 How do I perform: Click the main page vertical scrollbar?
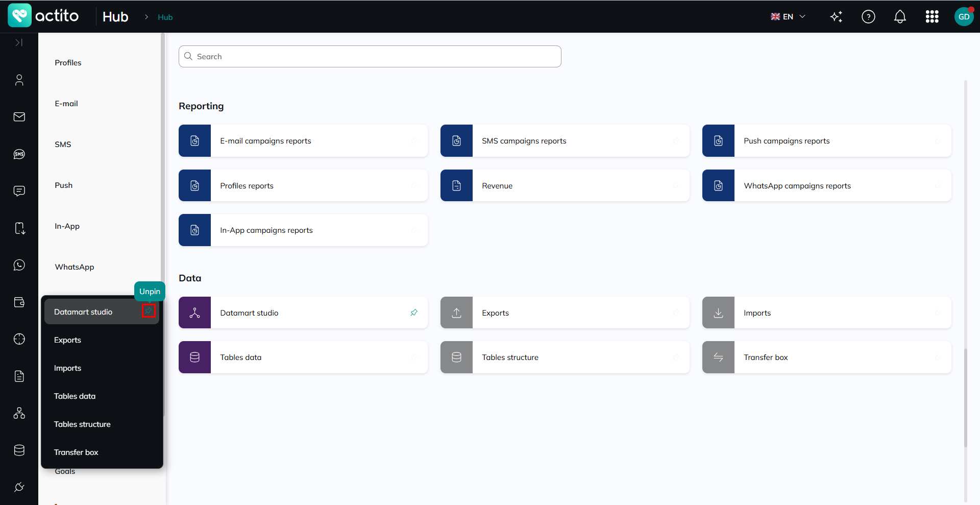pos(965,398)
